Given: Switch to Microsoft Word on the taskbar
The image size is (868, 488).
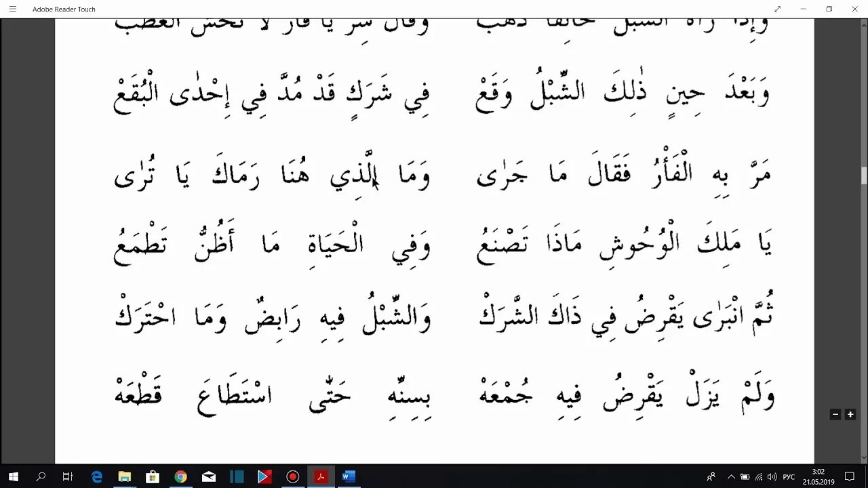Looking at the screenshot, I should click(349, 476).
